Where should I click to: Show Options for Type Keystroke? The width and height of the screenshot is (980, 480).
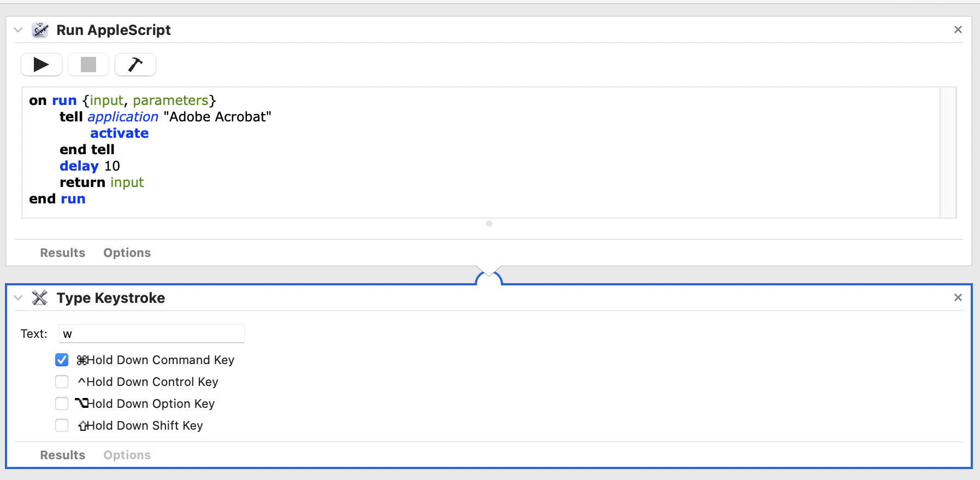pyautogui.click(x=127, y=455)
